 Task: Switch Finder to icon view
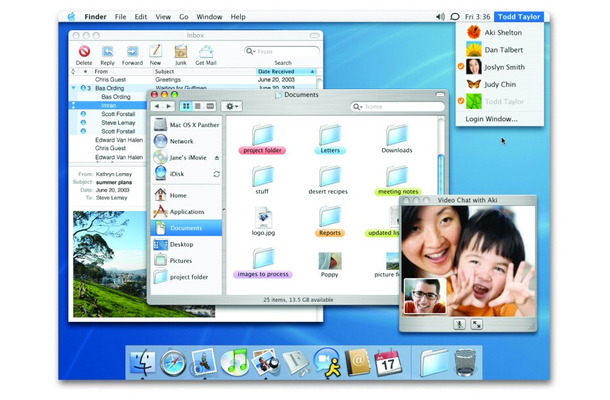(x=186, y=106)
